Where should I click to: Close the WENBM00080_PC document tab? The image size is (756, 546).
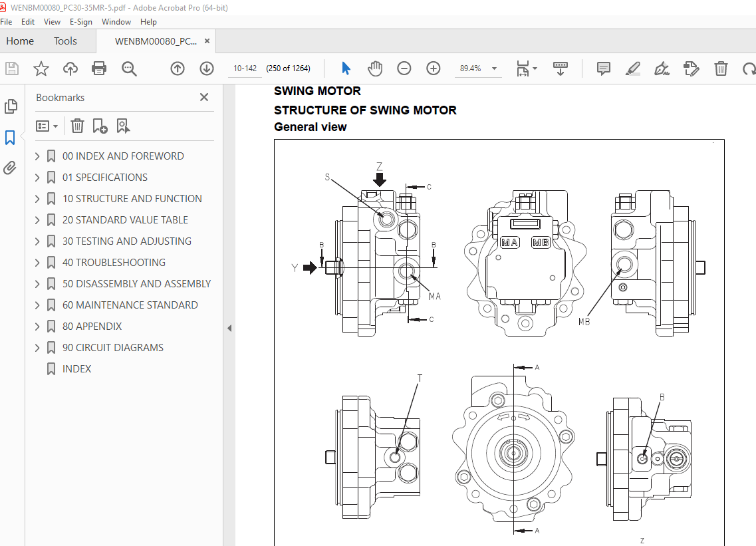pyautogui.click(x=207, y=41)
